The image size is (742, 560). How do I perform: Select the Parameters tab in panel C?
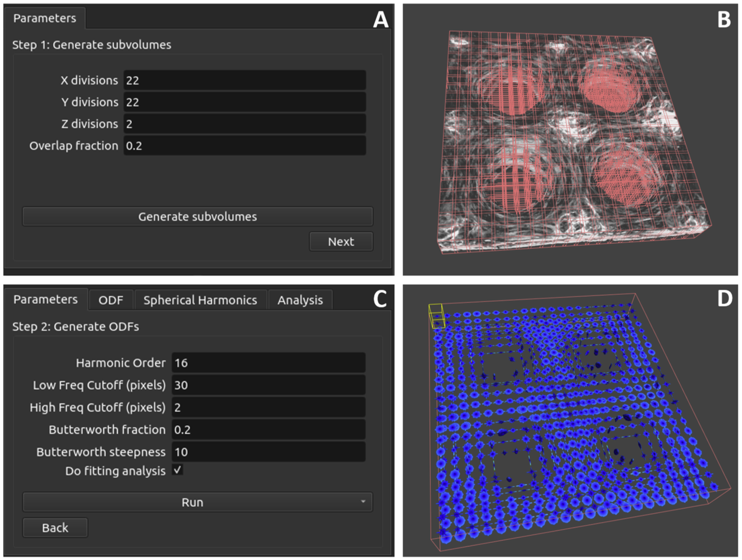point(45,299)
